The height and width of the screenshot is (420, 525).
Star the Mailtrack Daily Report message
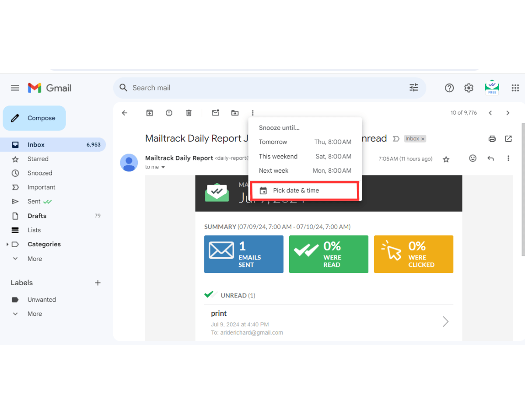446,159
